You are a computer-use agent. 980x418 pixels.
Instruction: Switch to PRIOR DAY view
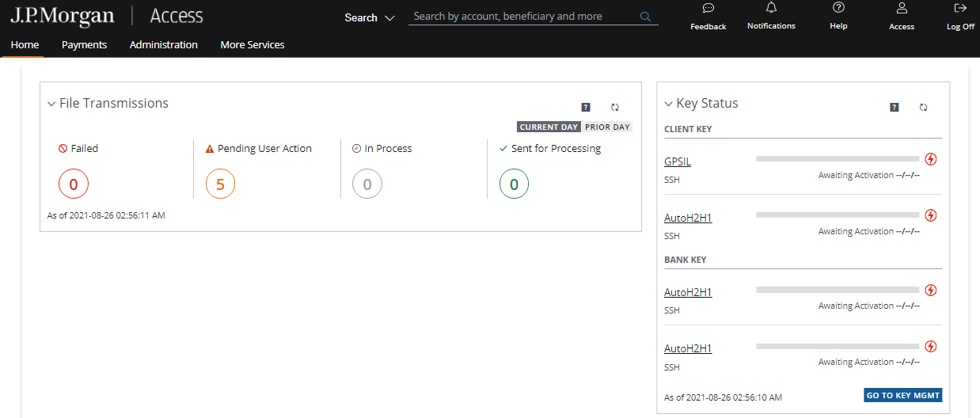pyautogui.click(x=607, y=127)
